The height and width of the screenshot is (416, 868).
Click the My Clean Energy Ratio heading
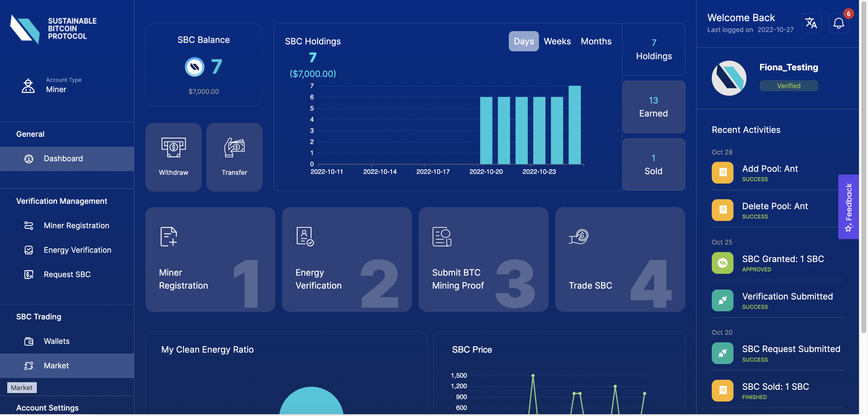click(207, 350)
